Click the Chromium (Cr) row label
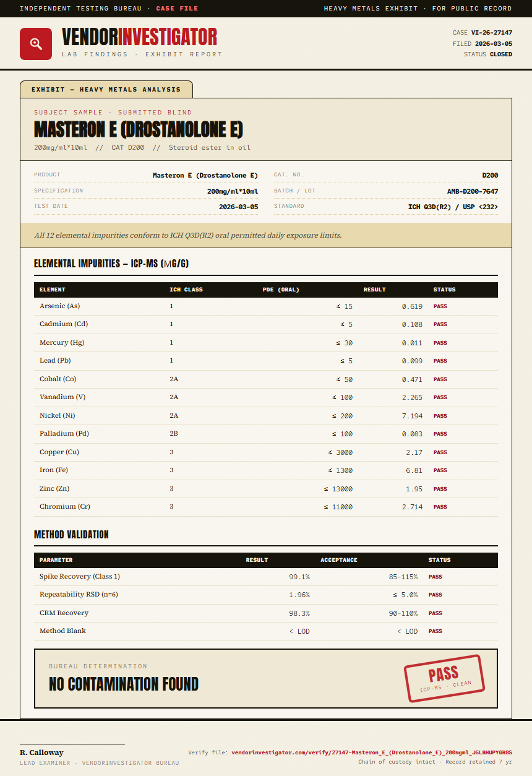 pyautogui.click(x=65, y=507)
